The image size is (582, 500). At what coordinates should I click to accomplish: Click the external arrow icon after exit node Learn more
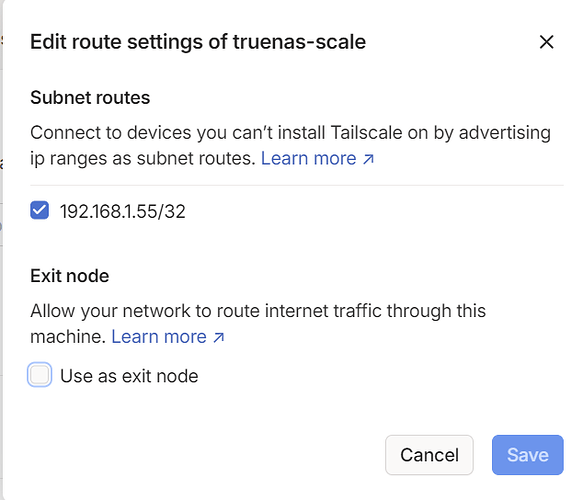point(219,338)
